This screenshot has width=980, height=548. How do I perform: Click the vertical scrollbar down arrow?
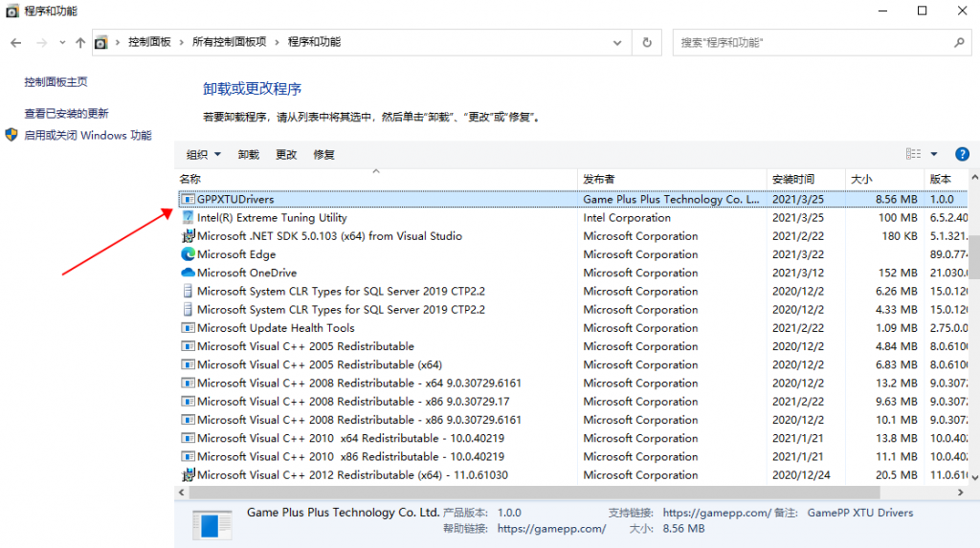coord(974,477)
